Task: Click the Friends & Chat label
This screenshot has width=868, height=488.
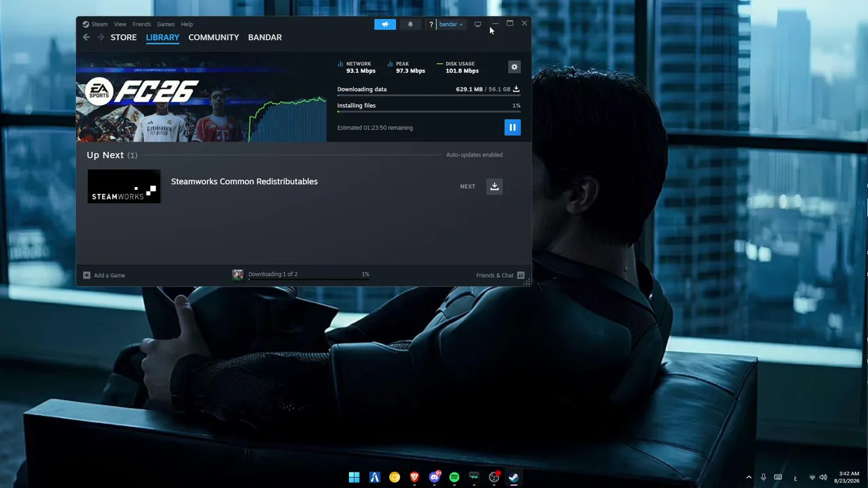Action: pyautogui.click(x=495, y=275)
